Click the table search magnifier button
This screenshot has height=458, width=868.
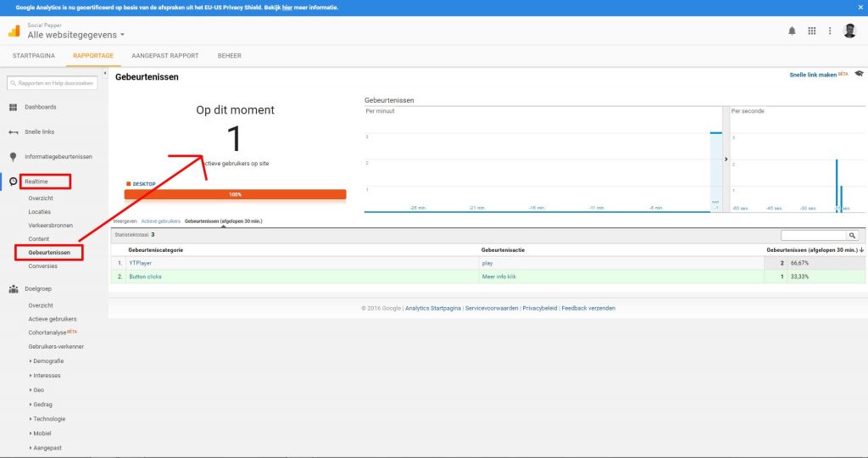pos(852,235)
